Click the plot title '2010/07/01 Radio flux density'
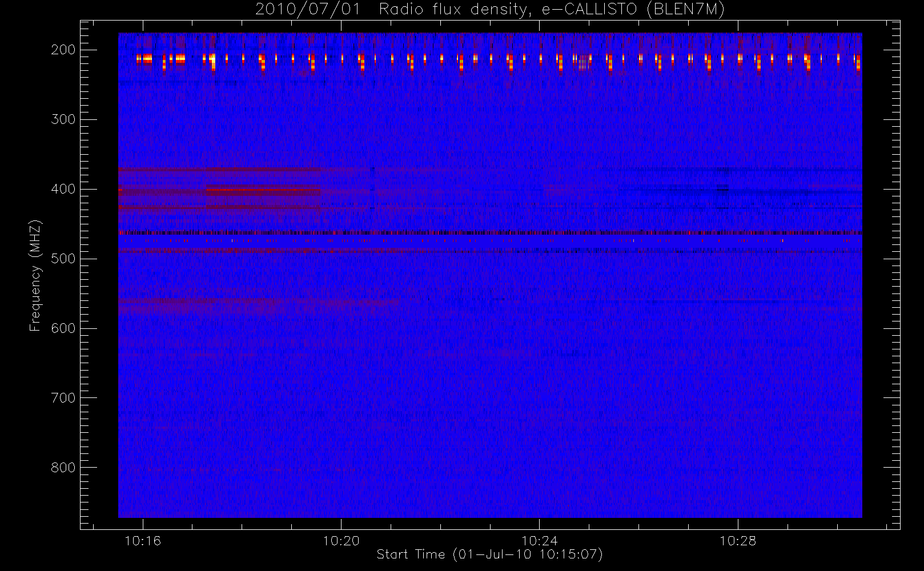The height and width of the screenshot is (571, 924). tap(489, 10)
